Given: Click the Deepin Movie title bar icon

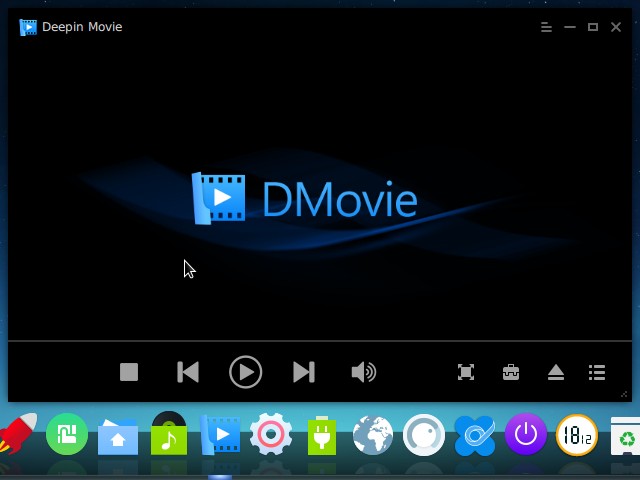Looking at the screenshot, I should (28, 27).
